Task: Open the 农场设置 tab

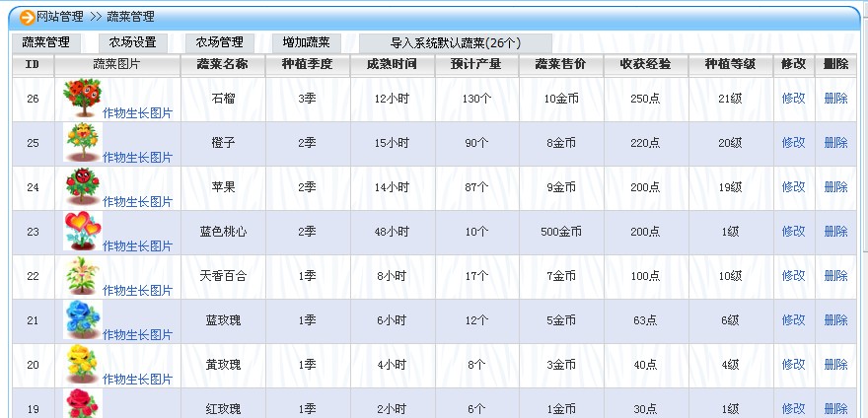Action: click(x=132, y=42)
